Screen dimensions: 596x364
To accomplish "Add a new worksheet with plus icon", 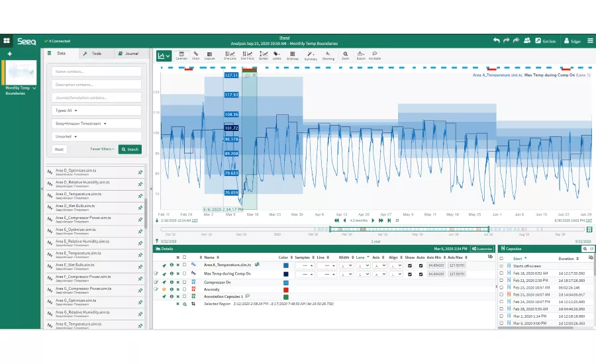I will pos(9,54).
